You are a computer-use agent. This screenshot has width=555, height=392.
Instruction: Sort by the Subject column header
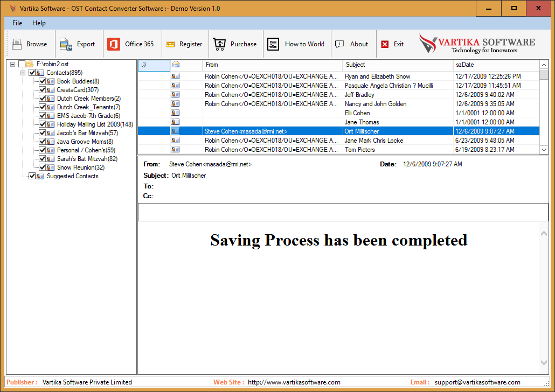(x=398, y=65)
